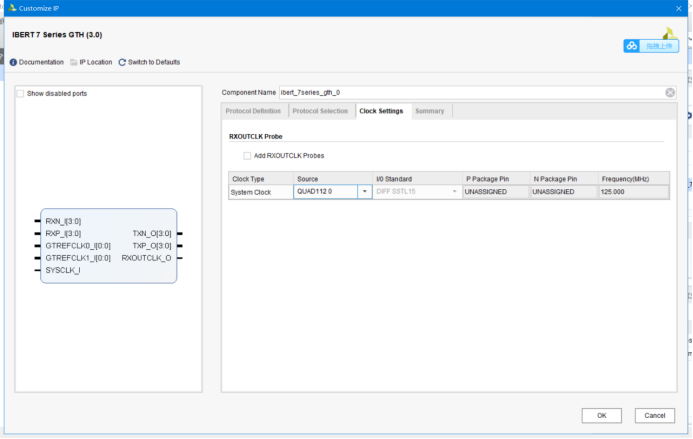This screenshot has height=439, width=693.
Task: Click the SYSCLK_I port label
Action: (x=63, y=270)
